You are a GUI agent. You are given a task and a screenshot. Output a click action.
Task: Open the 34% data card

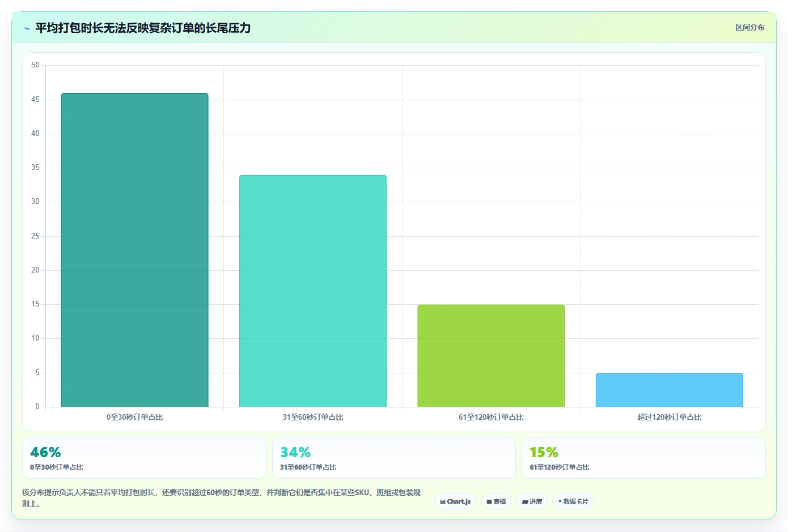[394, 458]
